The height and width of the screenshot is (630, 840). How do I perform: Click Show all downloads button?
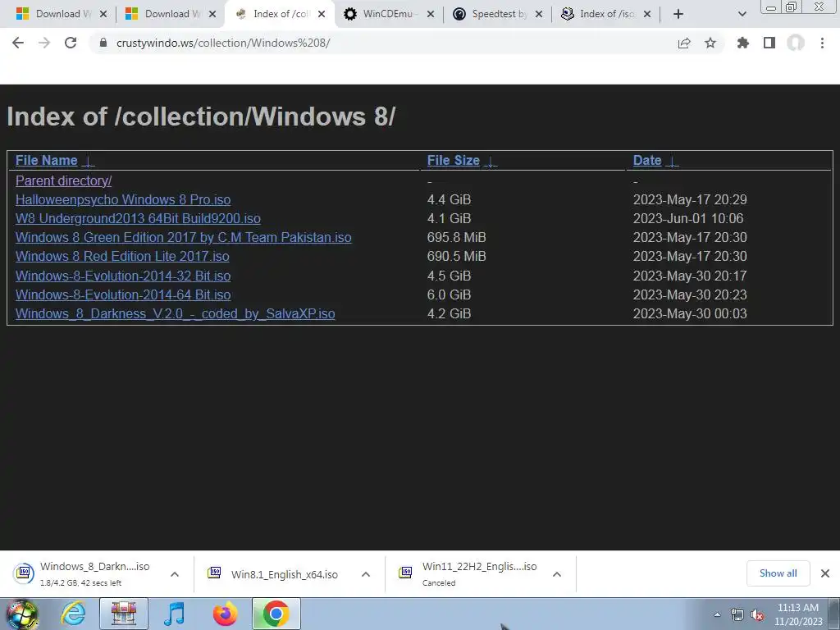pyautogui.click(x=778, y=573)
